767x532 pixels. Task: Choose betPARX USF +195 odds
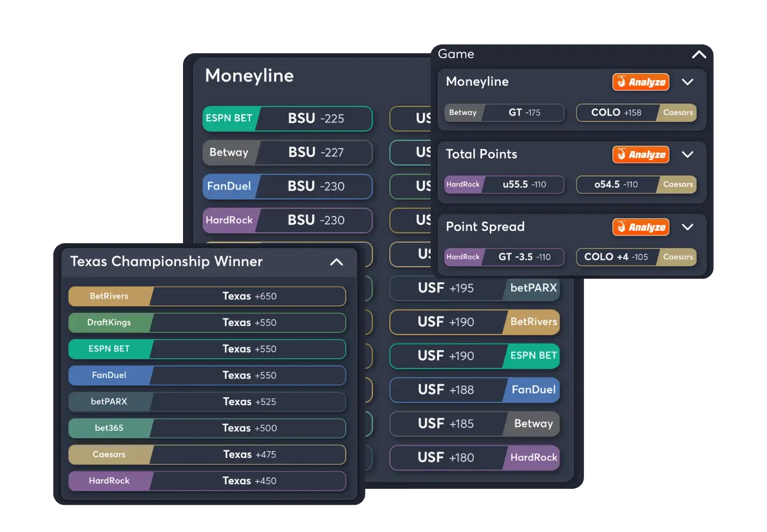tap(474, 288)
